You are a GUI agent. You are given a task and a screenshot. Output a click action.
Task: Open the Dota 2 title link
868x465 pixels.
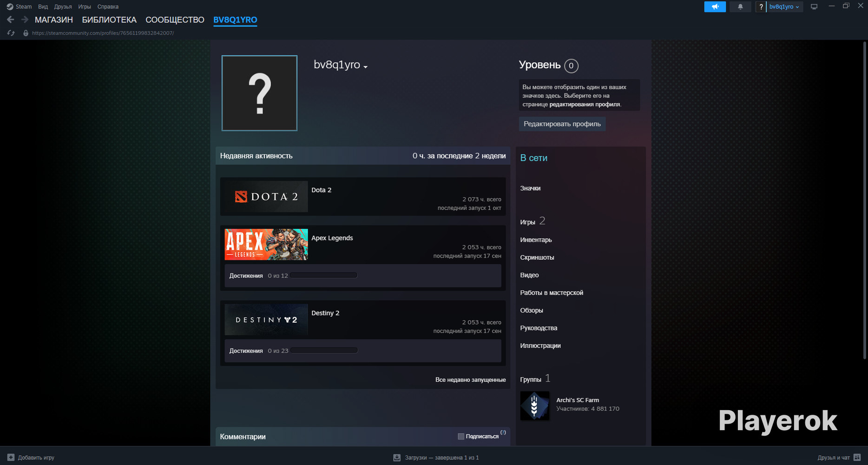(x=321, y=190)
